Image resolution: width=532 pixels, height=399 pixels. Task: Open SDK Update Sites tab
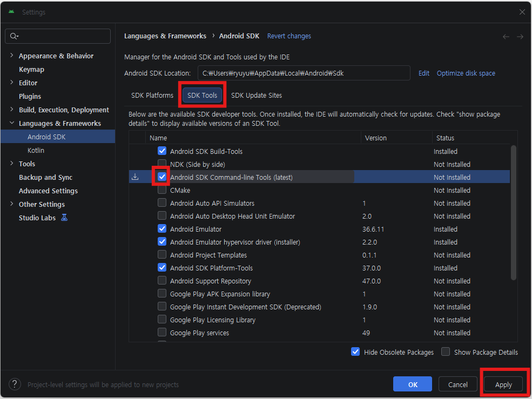pyautogui.click(x=257, y=96)
